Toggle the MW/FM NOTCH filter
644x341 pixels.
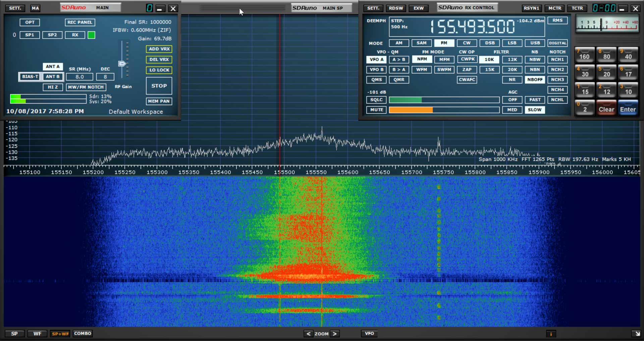pos(86,87)
